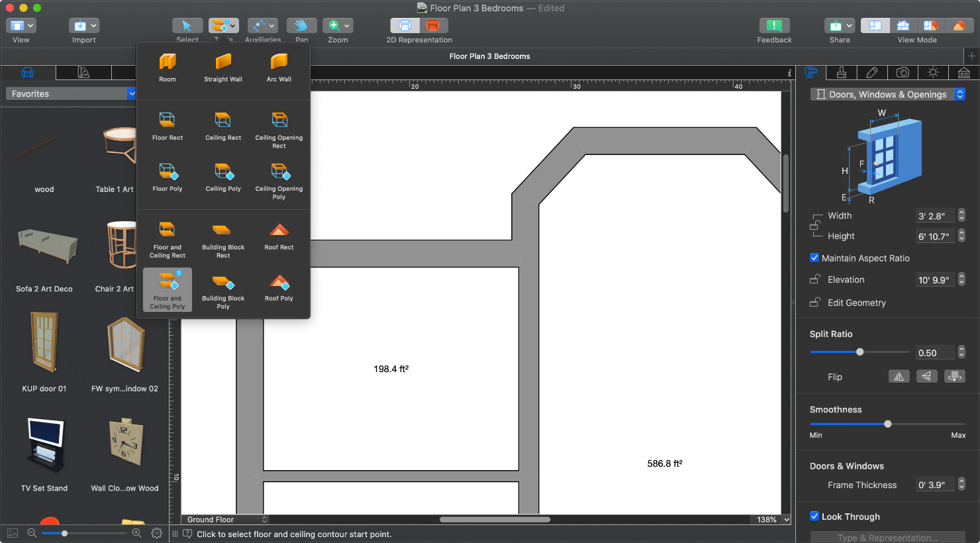
Task: Select the Arc Wall drawing tool
Action: coord(278,66)
